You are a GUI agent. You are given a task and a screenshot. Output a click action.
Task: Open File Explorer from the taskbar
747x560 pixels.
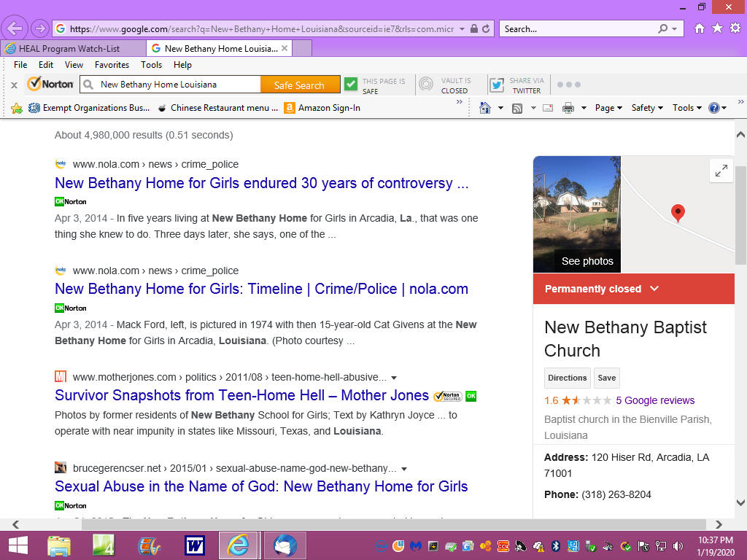[x=58, y=545]
